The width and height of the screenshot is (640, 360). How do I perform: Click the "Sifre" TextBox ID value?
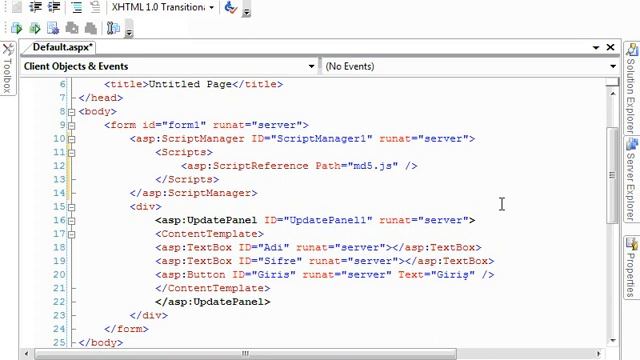tap(280, 261)
